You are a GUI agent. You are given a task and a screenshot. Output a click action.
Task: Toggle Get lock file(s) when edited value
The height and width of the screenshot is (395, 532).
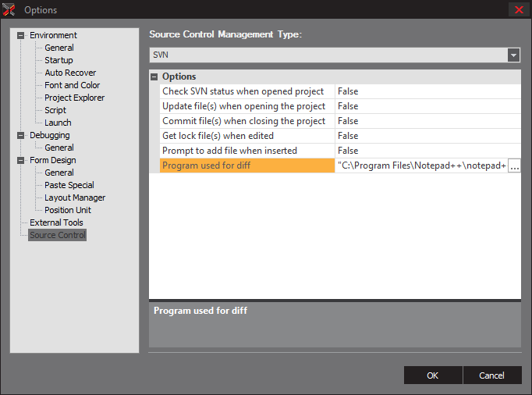(x=427, y=136)
